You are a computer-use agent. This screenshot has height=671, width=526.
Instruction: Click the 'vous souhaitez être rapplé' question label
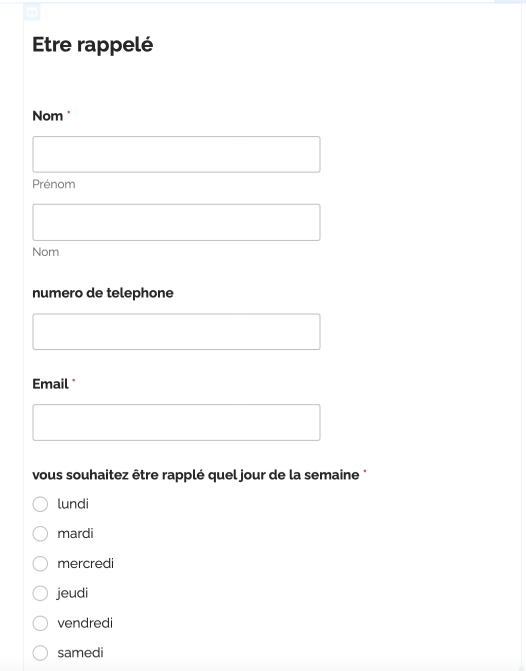tap(196, 475)
